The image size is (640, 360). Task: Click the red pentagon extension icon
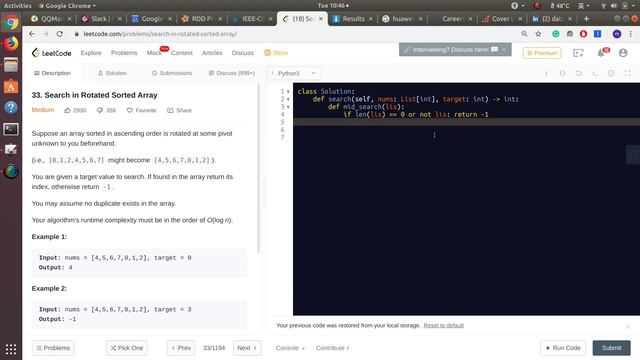pos(583,34)
